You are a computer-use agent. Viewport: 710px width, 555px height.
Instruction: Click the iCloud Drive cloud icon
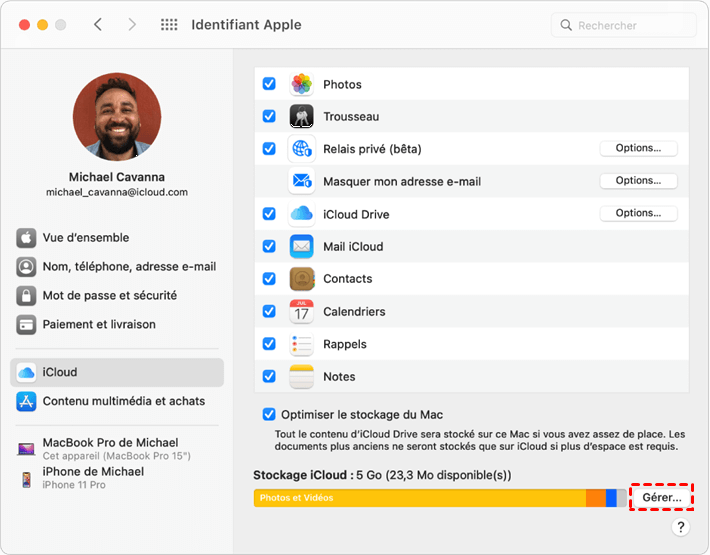point(301,214)
